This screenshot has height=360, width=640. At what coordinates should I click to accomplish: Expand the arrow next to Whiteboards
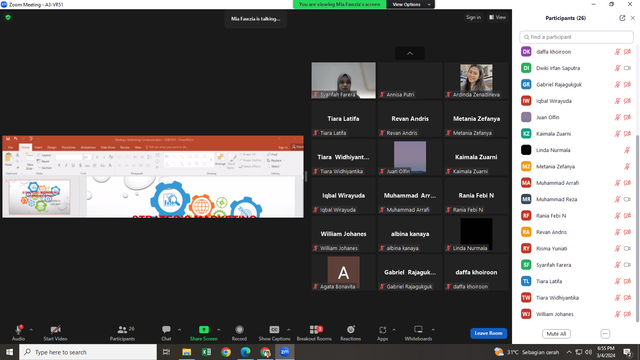click(x=433, y=330)
